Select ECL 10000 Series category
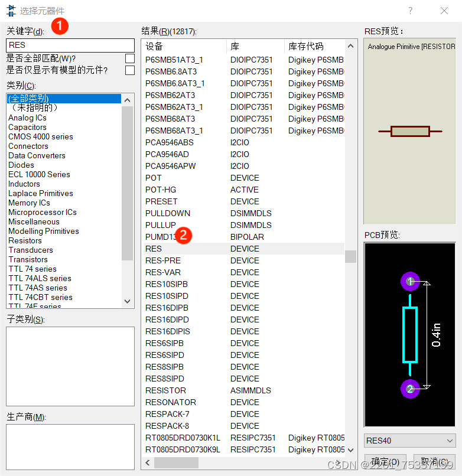Image resolution: width=462 pixels, height=476 pixels. (39, 174)
